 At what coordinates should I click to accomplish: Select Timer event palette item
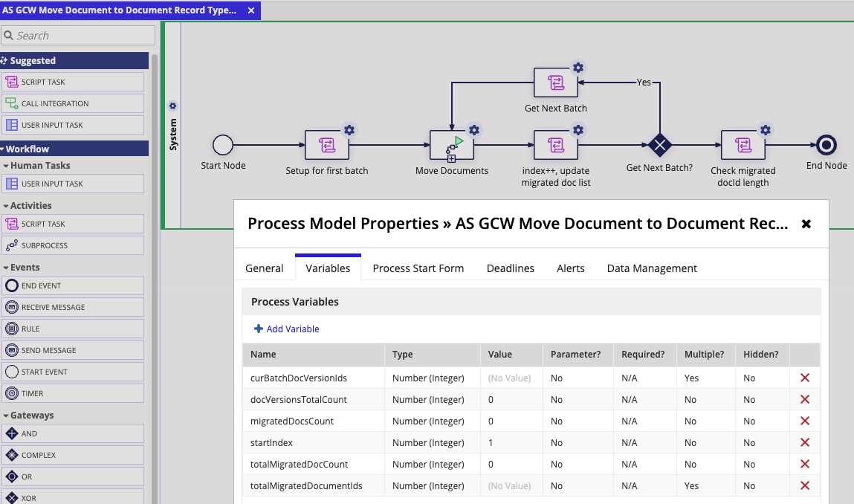[x=73, y=393]
